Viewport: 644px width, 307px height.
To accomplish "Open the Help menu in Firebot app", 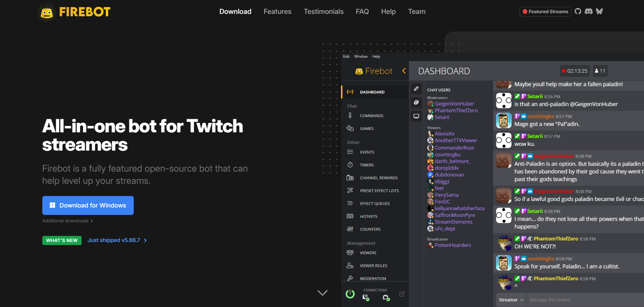I will (376, 57).
